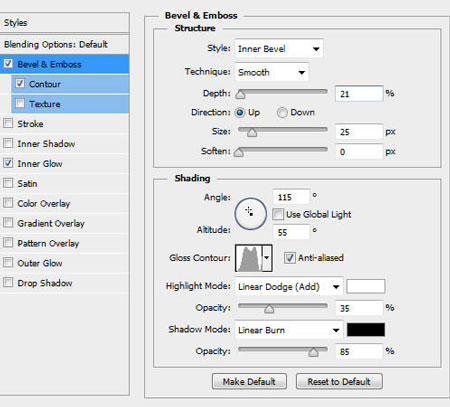Click the Size slider handle
This screenshot has width=450, height=407.
click(x=252, y=133)
